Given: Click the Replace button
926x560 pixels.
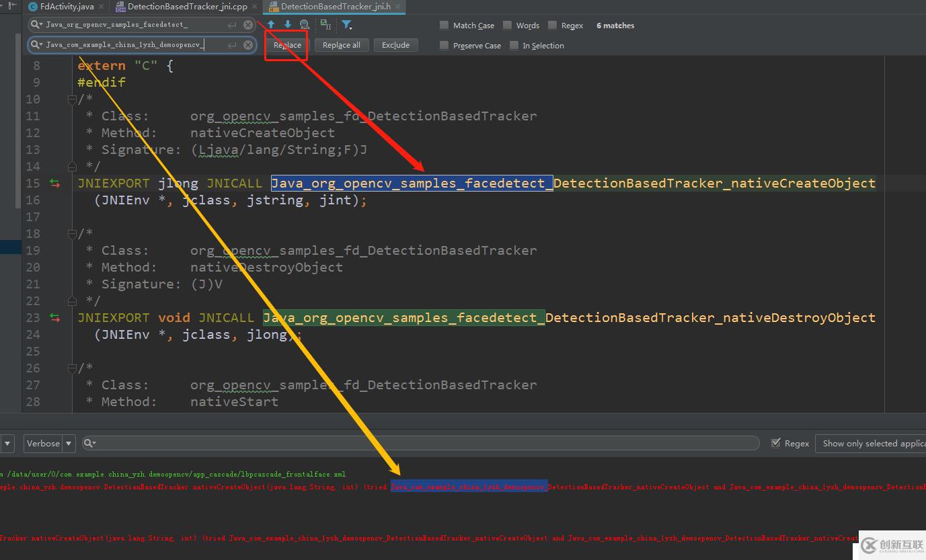Looking at the screenshot, I should click(x=287, y=45).
